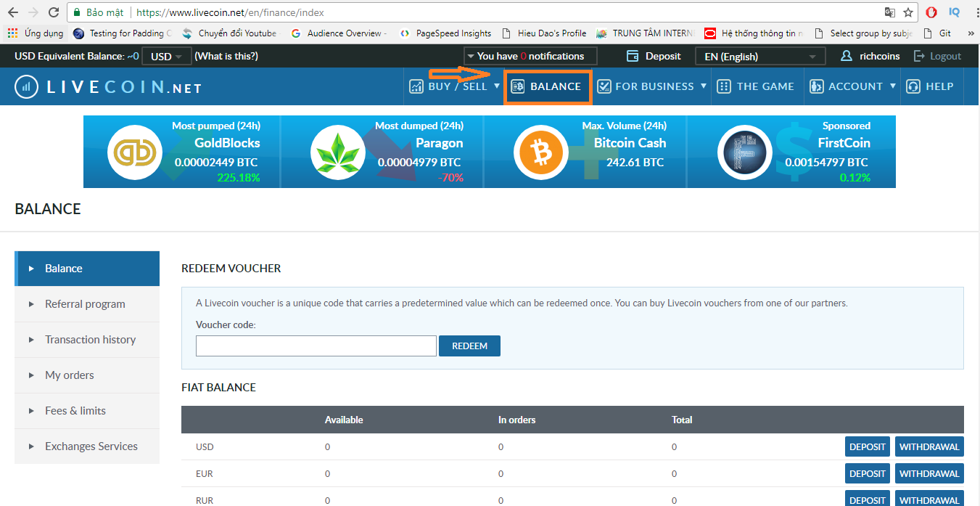Click the Withdrawal button for EUR
The image size is (980, 506).
pyautogui.click(x=928, y=473)
